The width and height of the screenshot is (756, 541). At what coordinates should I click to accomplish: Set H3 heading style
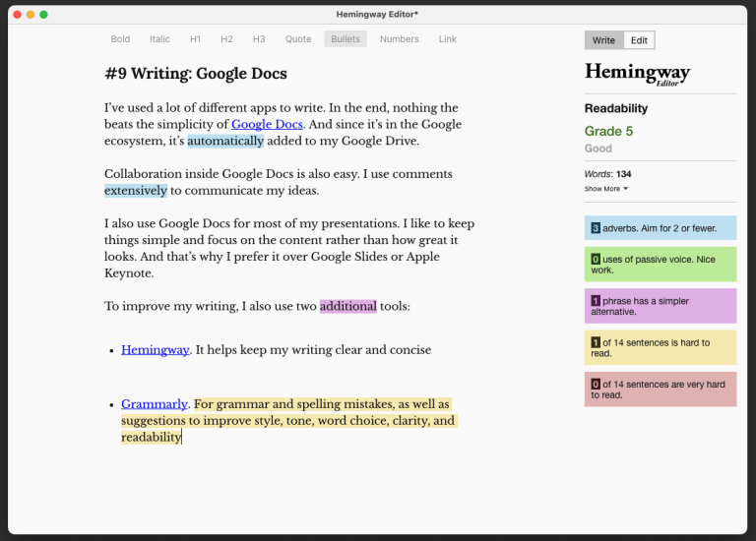[x=259, y=39]
